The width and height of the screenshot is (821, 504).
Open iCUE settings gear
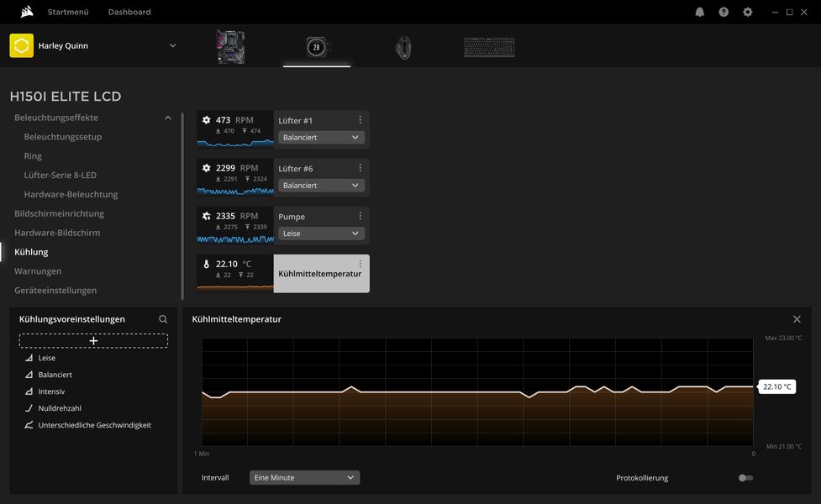tap(748, 12)
